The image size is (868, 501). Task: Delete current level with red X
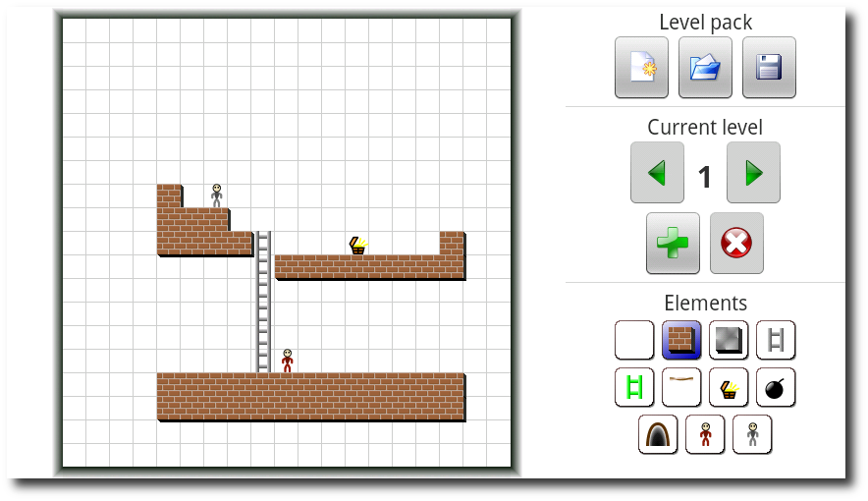pyautogui.click(x=736, y=243)
